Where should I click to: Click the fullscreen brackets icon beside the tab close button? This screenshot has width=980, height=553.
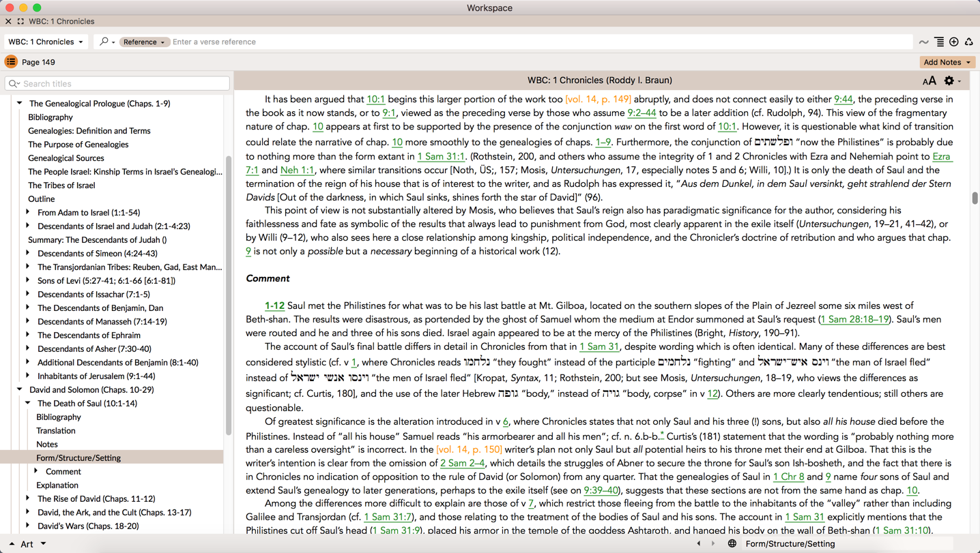[20, 22]
